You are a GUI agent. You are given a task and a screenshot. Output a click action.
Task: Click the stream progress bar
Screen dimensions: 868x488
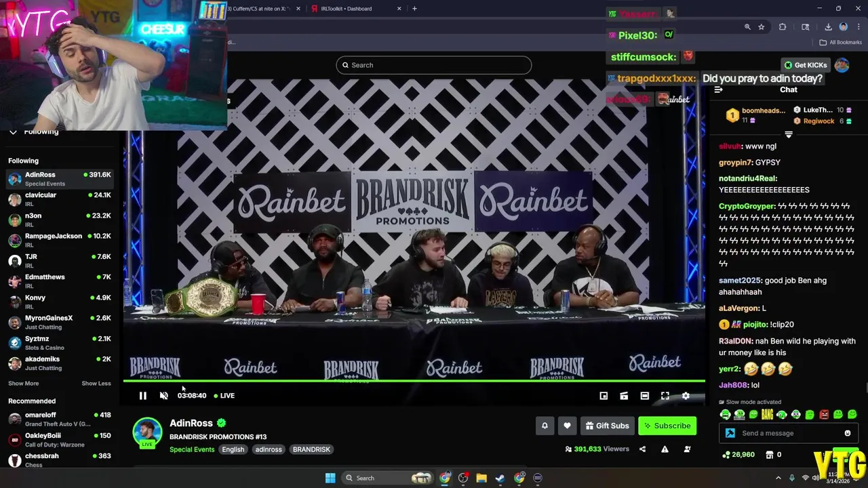[414, 381]
